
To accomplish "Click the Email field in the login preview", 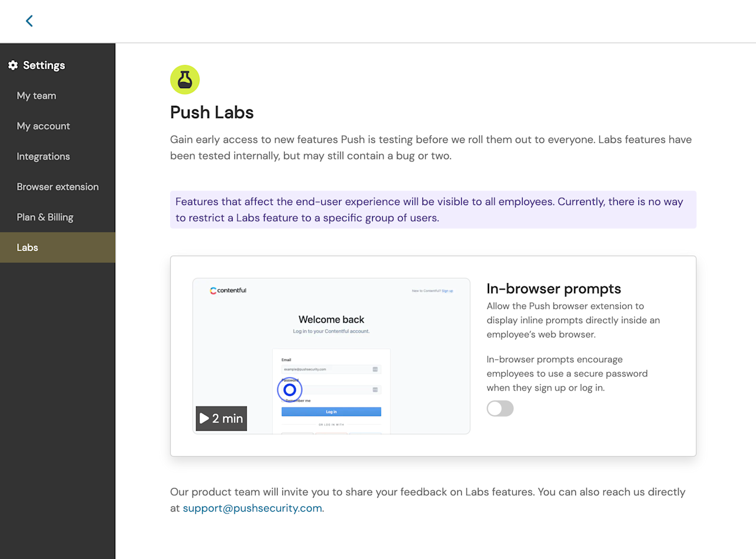I will click(x=331, y=369).
